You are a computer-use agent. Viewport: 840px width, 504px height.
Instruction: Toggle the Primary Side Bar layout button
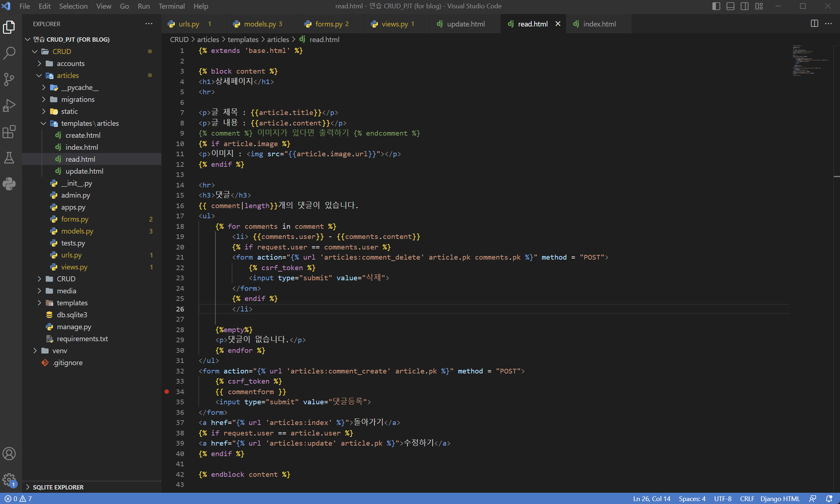tap(716, 6)
